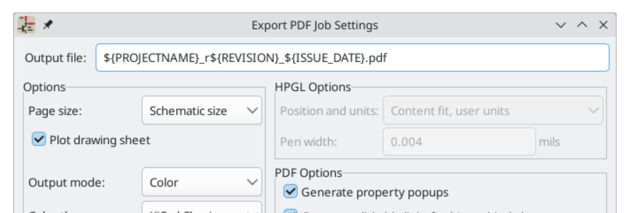Toggle the partially visible checkbox below Generate property popups
This screenshot has width=644, height=213.
pos(290,211)
